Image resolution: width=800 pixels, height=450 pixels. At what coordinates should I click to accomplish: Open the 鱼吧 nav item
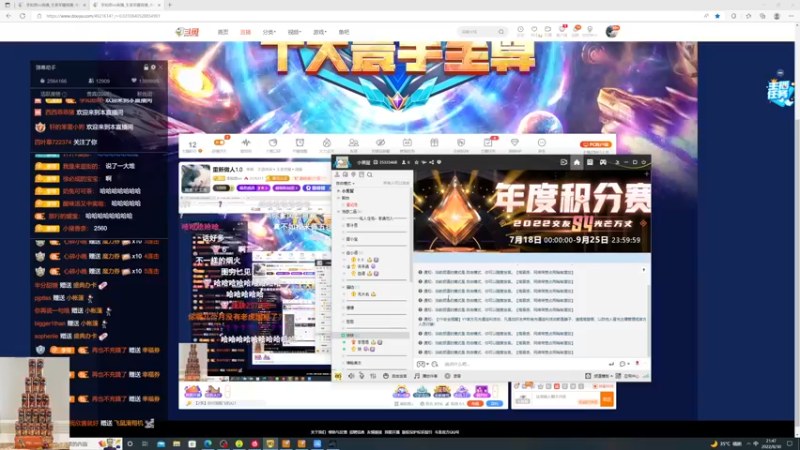click(344, 32)
